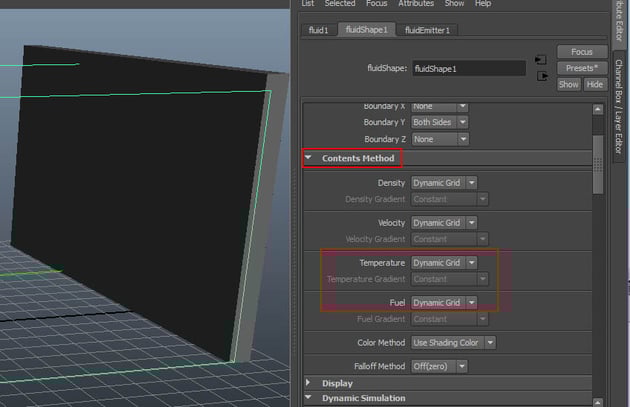Expand the Display section
The height and width of the screenshot is (407, 630).
(x=309, y=383)
